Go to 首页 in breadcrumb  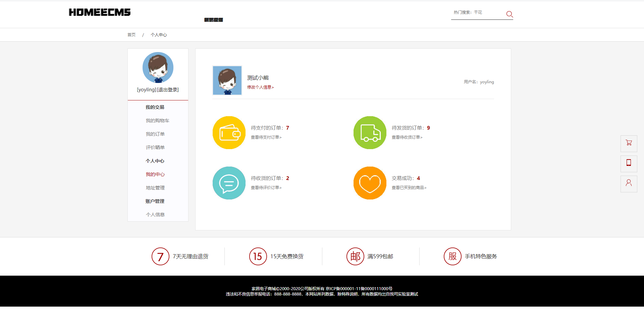pos(131,35)
